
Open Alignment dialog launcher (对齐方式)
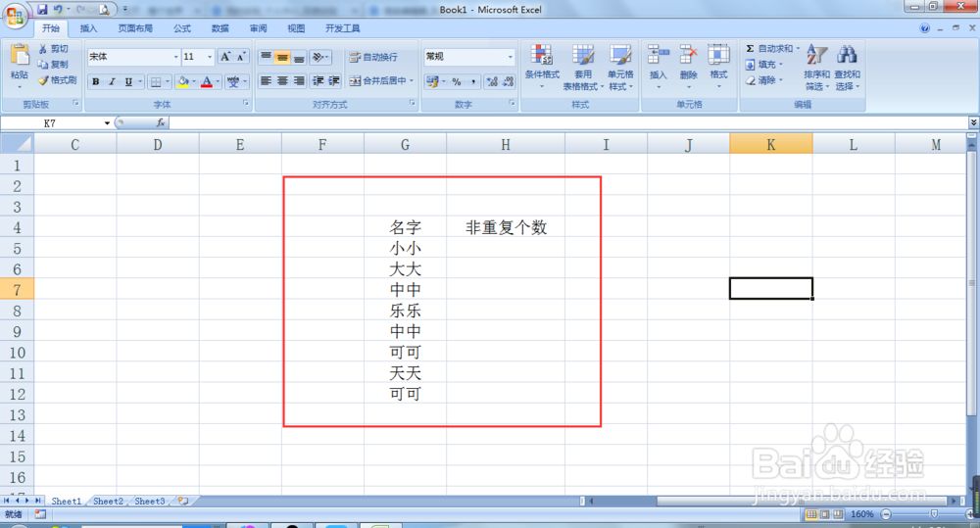coord(413,103)
